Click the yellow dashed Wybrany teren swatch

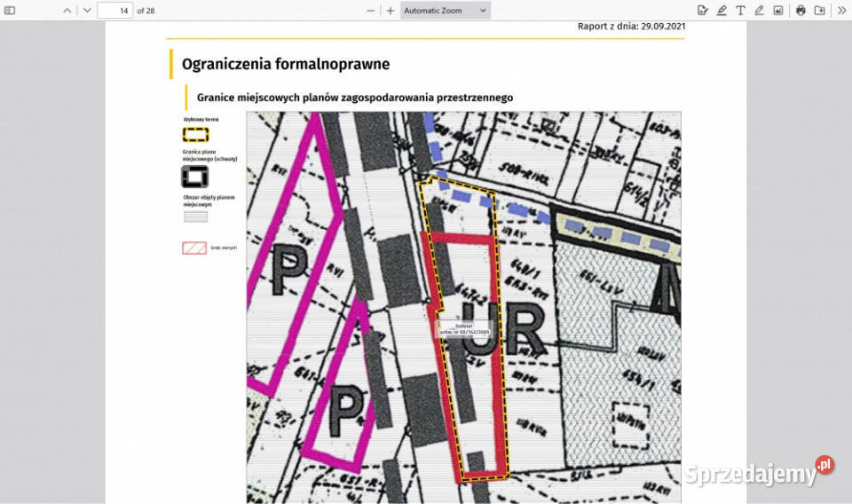[x=195, y=135]
